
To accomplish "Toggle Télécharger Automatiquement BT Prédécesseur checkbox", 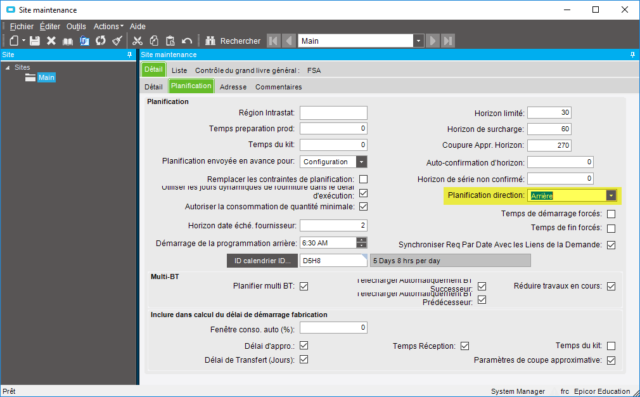I will pos(482,300).
